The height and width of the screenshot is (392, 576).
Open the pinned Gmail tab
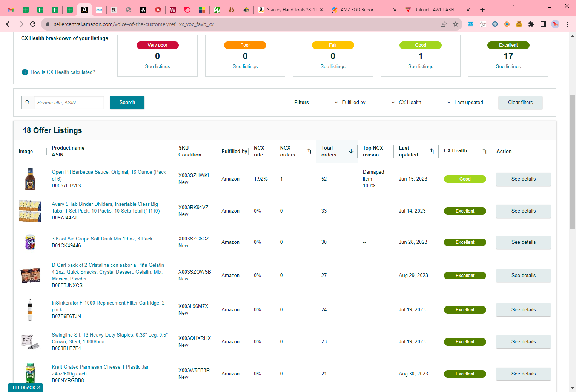(11, 10)
